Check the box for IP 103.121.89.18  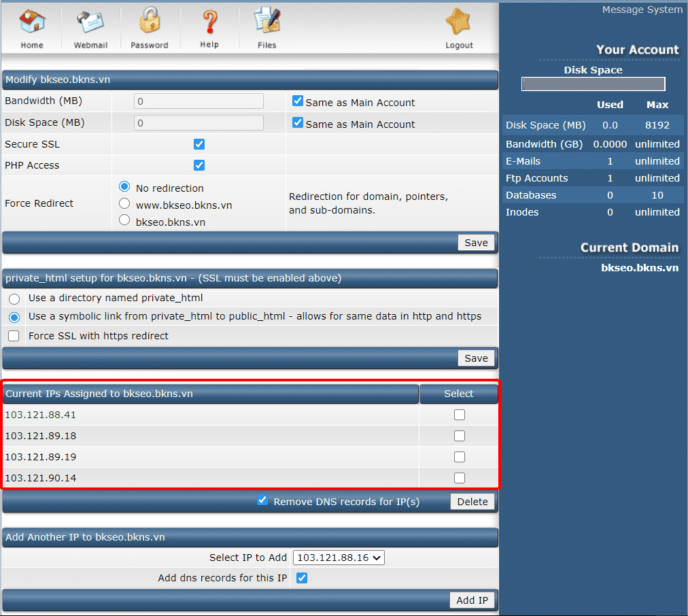click(x=460, y=436)
